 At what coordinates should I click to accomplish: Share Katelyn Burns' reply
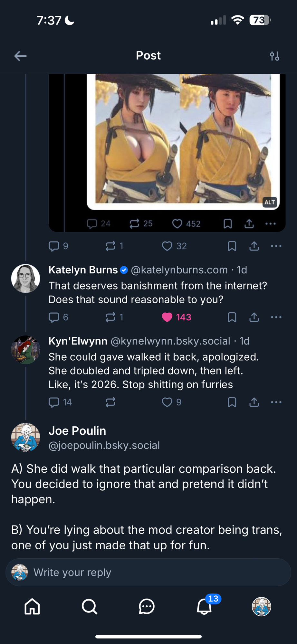pyautogui.click(x=254, y=317)
